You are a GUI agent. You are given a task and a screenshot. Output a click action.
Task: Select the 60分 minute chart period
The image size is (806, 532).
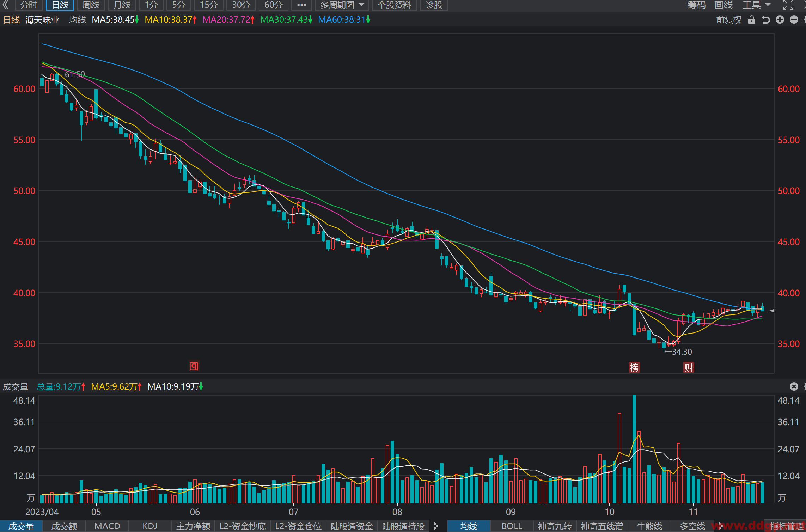(274, 5)
